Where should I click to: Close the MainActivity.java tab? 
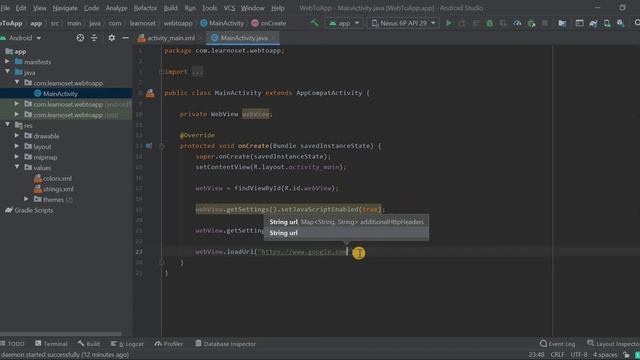click(273, 38)
